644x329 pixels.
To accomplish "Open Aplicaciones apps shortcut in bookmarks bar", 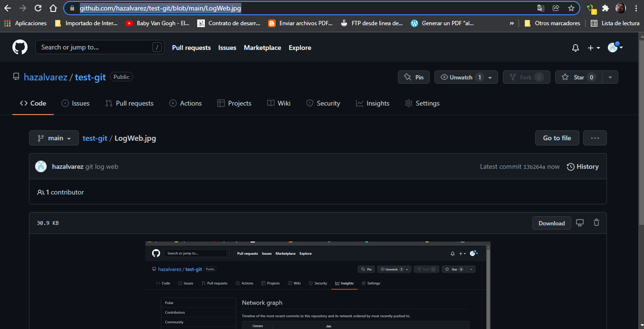I will pos(26,23).
